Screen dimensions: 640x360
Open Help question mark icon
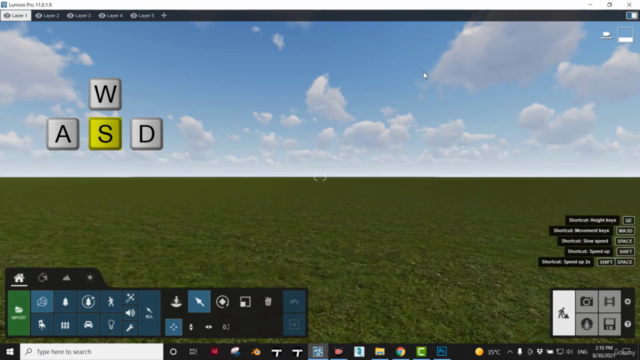pos(628,324)
